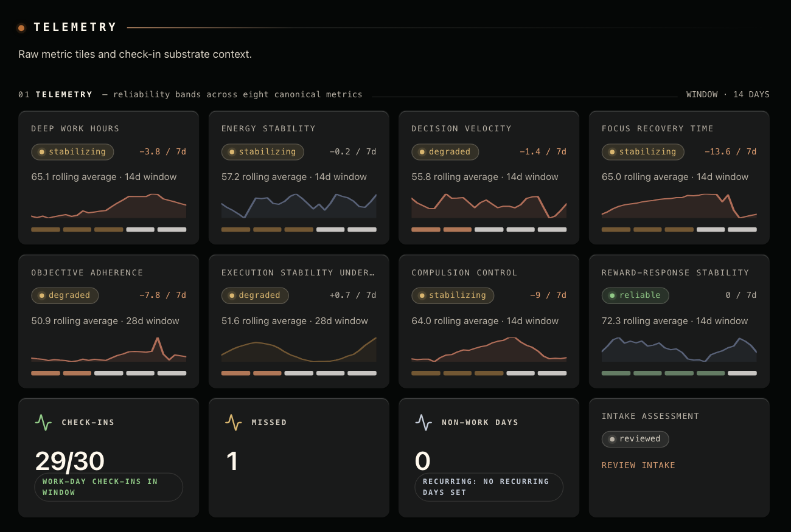Select the reviewed status badge in Intake Assessment

(x=635, y=439)
